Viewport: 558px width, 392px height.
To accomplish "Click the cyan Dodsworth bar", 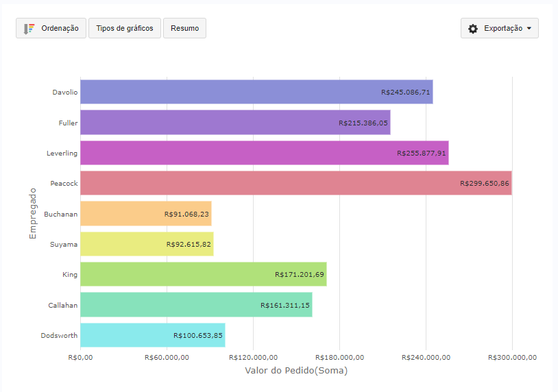I will [x=153, y=335].
